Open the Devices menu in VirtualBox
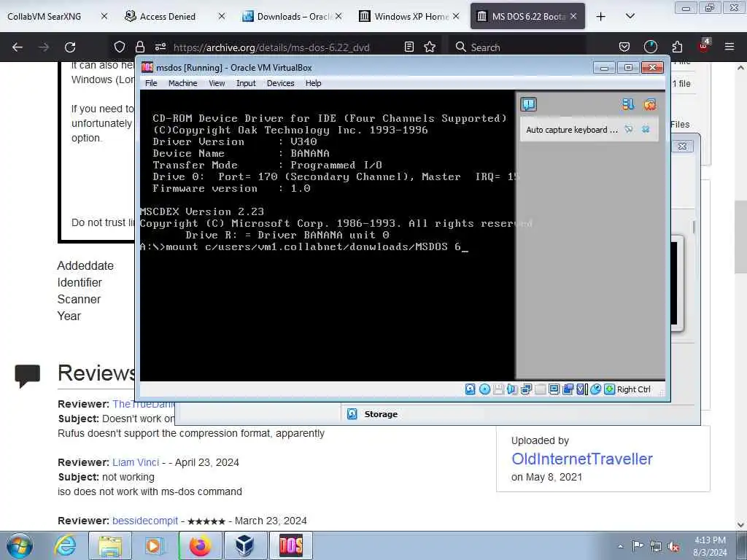This screenshot has width=747, height=560. coord(281,83)
